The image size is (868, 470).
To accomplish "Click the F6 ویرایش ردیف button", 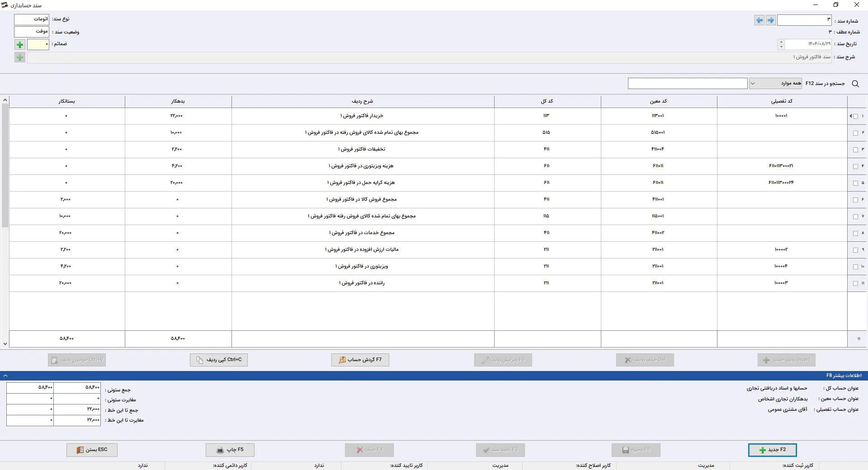I will point(503,360).
